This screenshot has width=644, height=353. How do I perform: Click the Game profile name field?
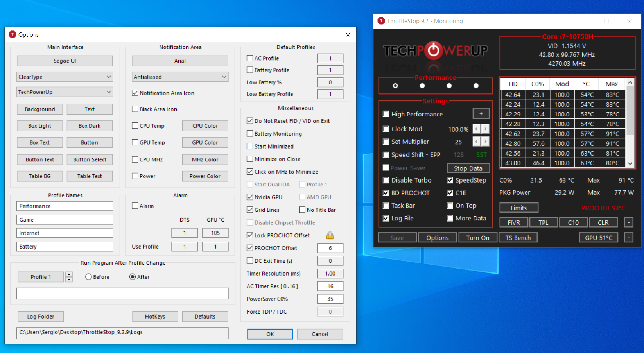(x=65, y=220)
